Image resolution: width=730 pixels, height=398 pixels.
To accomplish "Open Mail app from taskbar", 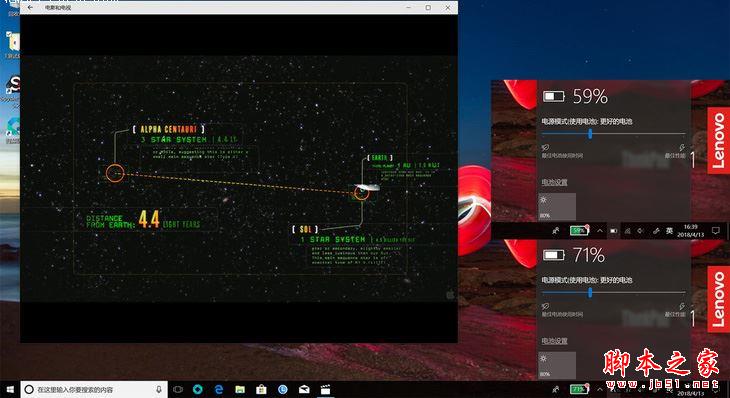I will [304, 389].
